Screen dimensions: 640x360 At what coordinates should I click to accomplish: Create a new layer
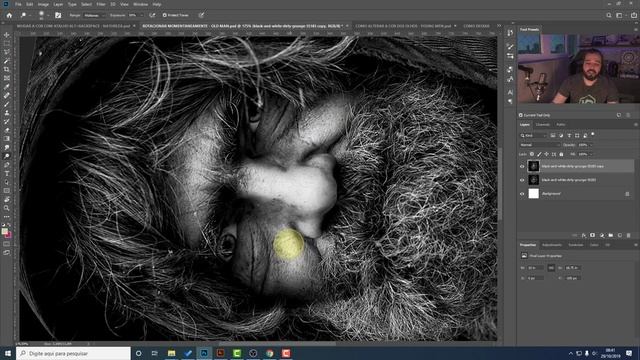pyautogui.click(x=620, y=236)
